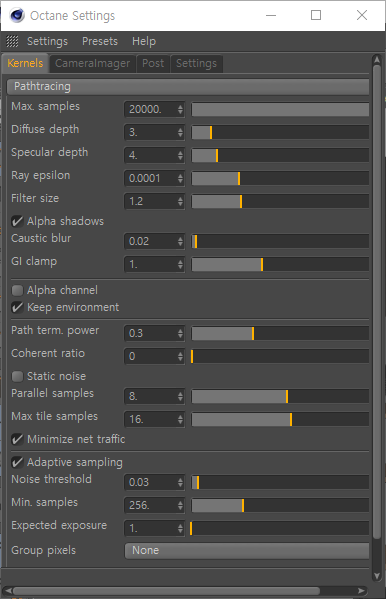Click the Coherent ratio stepper arrows

click(180, 356)
